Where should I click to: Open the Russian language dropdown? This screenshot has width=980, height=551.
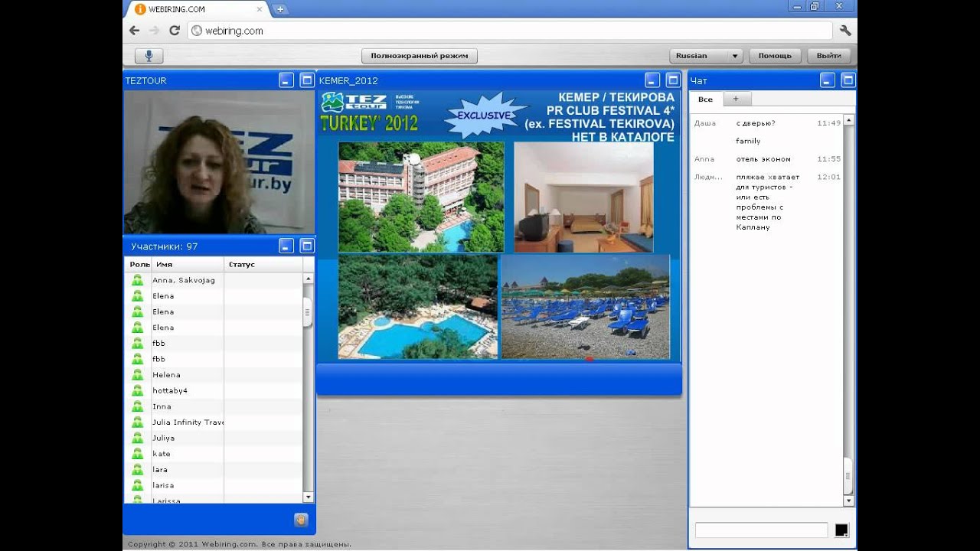pyautogui.click(x=707, y=56)
